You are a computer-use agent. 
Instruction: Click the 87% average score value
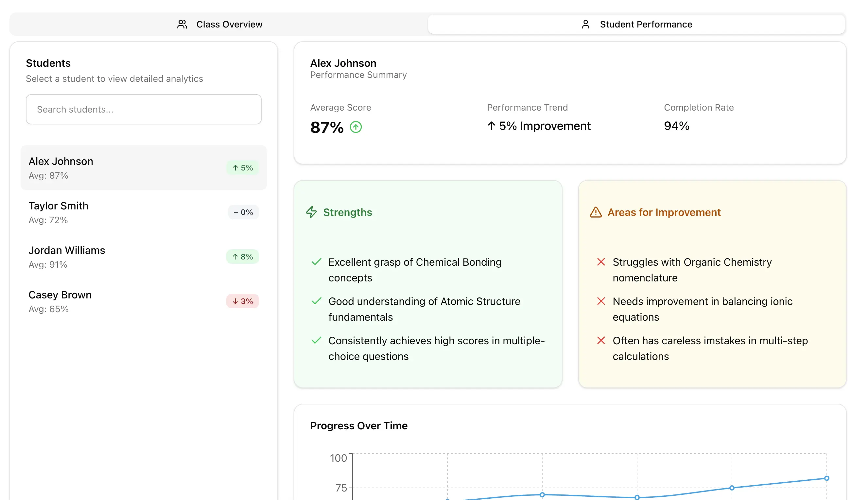click(x=327, y=127)
